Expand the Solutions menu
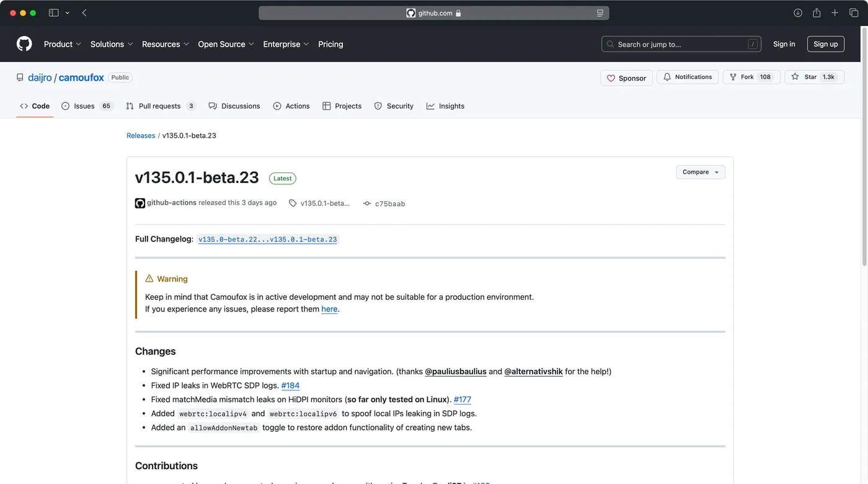This screenshot has width=868, height=484. [x=112, y=44]
